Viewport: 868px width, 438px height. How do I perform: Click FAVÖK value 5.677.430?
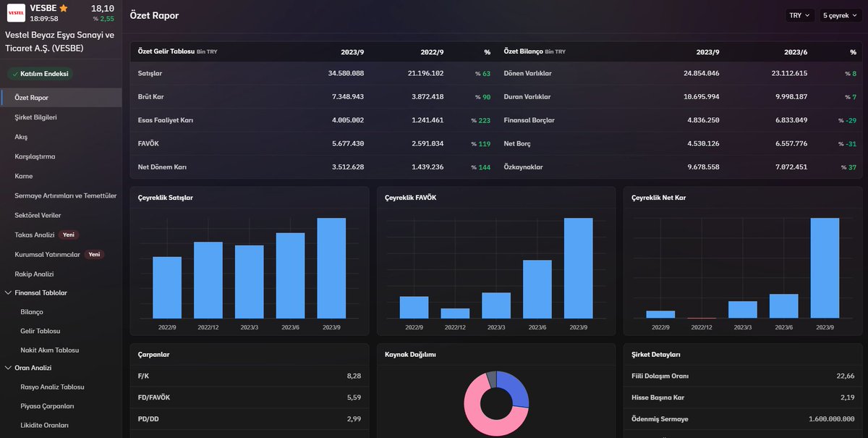[347, 143]
